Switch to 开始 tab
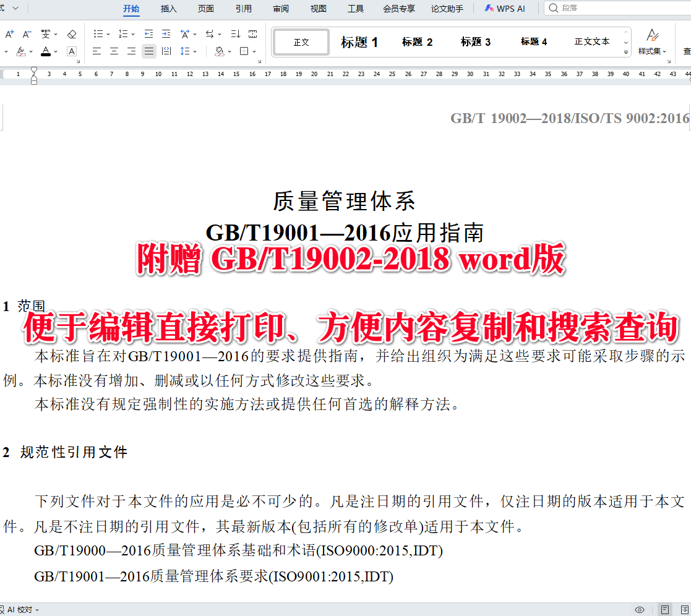The image size is (691, 616). 131,9
